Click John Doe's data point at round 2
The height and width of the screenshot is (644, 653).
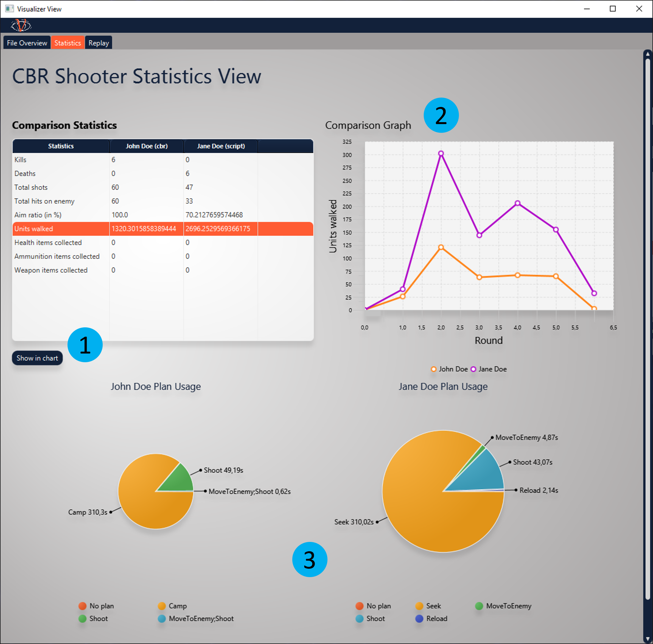coord(441,248)
